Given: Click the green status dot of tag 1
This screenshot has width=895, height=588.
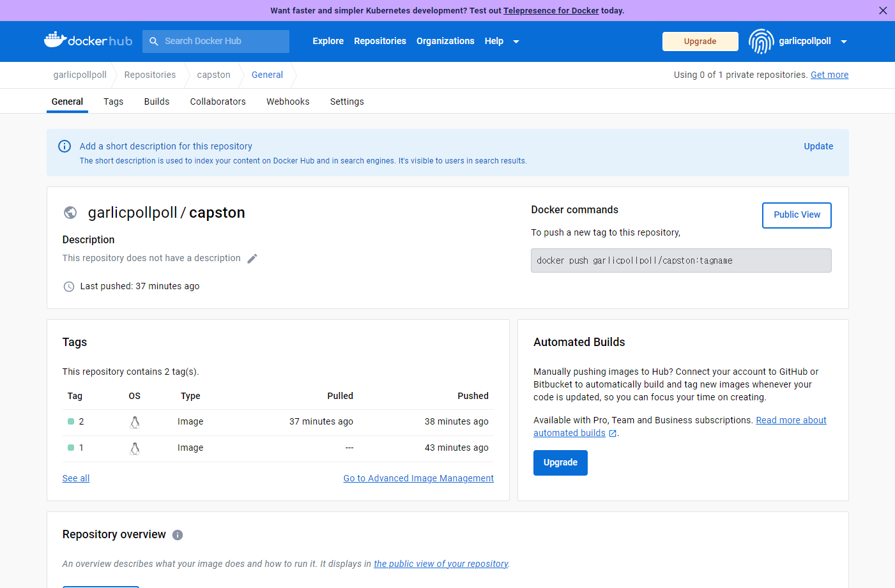Looking at the screenshot, I should pyautogui.click(x=71, y=448).
